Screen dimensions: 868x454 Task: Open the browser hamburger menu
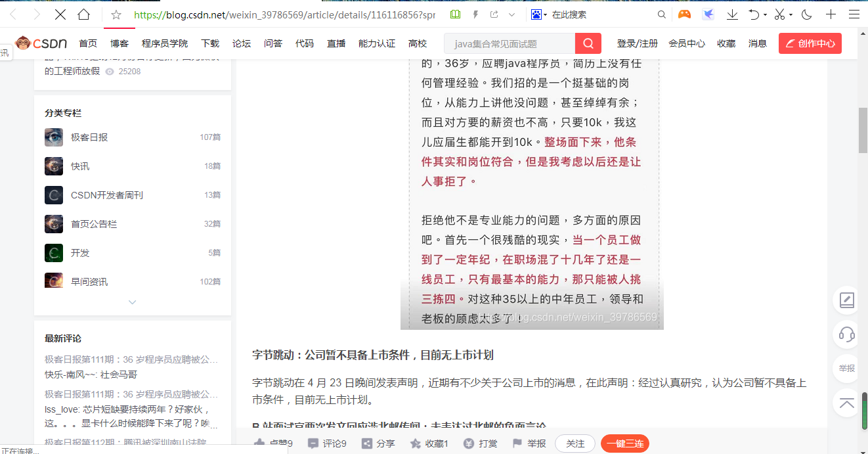[854, 14]
